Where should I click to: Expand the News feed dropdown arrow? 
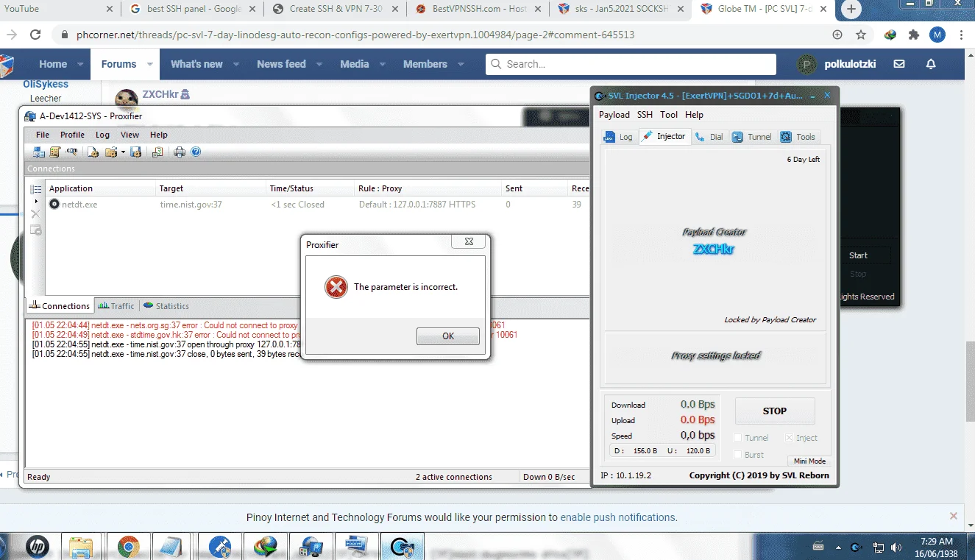[318, 65]
